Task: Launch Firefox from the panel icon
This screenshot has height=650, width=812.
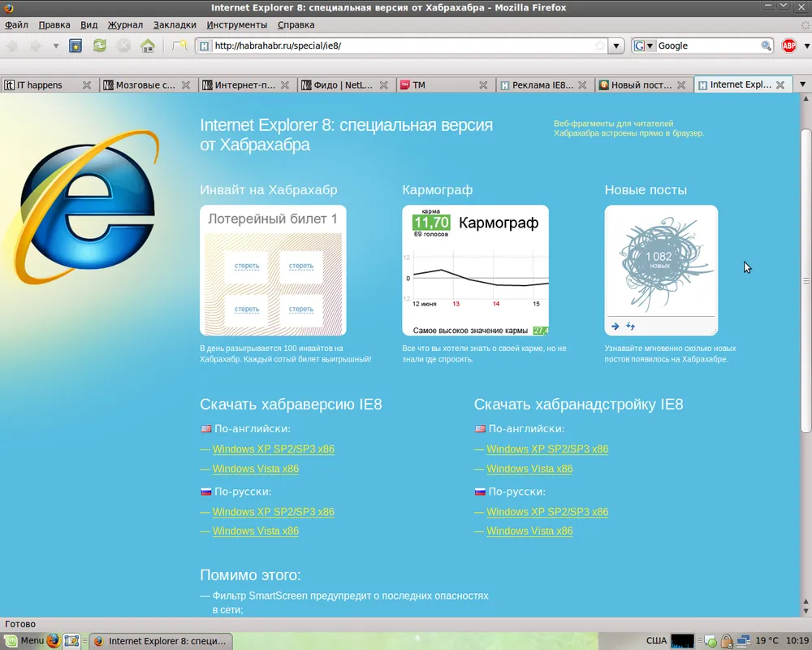Action: [54, 641]
